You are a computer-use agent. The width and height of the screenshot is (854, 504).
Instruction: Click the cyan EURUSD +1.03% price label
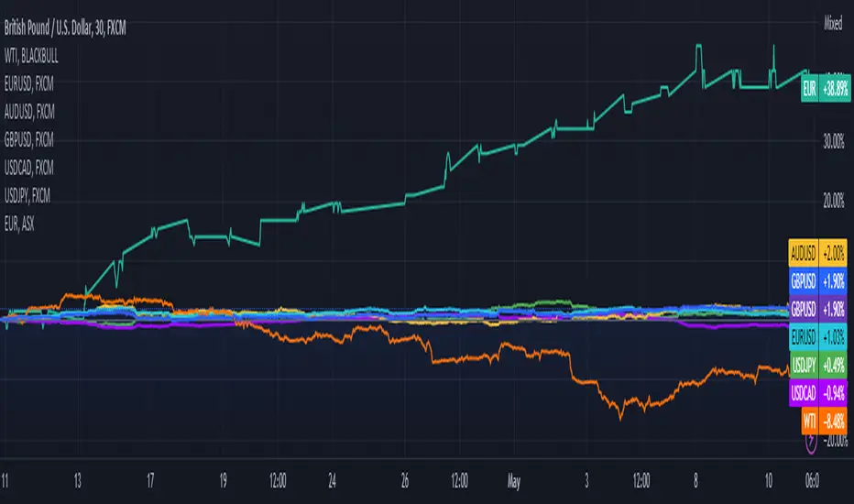817,337
